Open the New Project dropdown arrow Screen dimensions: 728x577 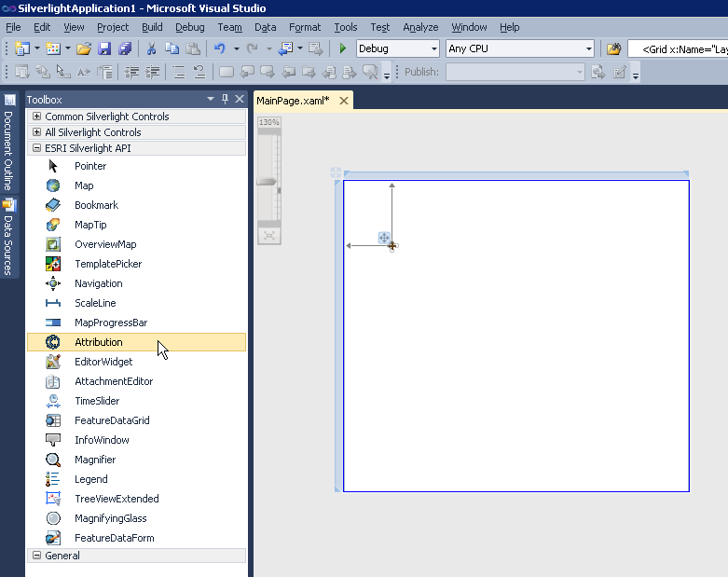tap(37, 48)
